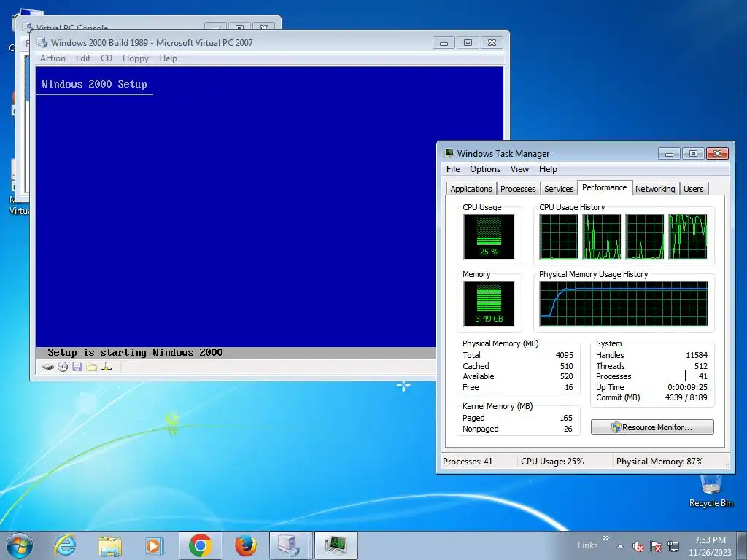Open the Help menu in Task Manager

548,169
